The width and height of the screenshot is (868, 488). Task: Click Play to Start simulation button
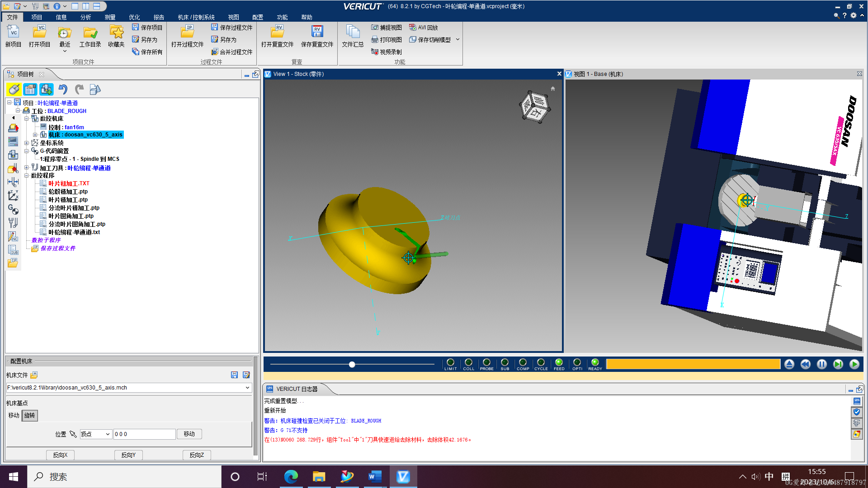click(x=854, y=364)
